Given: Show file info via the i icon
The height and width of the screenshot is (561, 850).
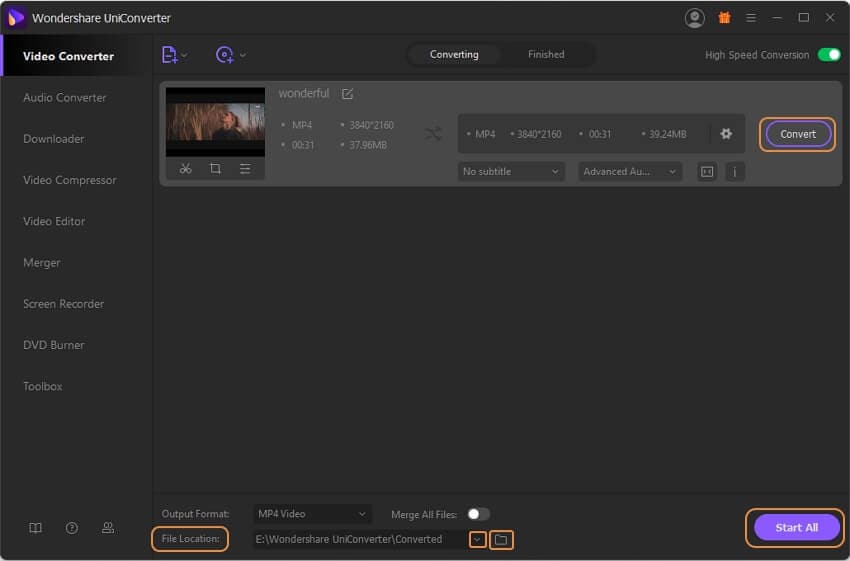Looking at the screenshot, I should coord(735,172).
